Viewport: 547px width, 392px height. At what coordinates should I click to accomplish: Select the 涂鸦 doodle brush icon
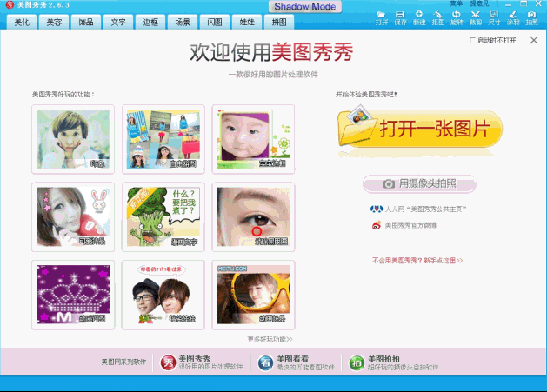[x=513, y=18]
